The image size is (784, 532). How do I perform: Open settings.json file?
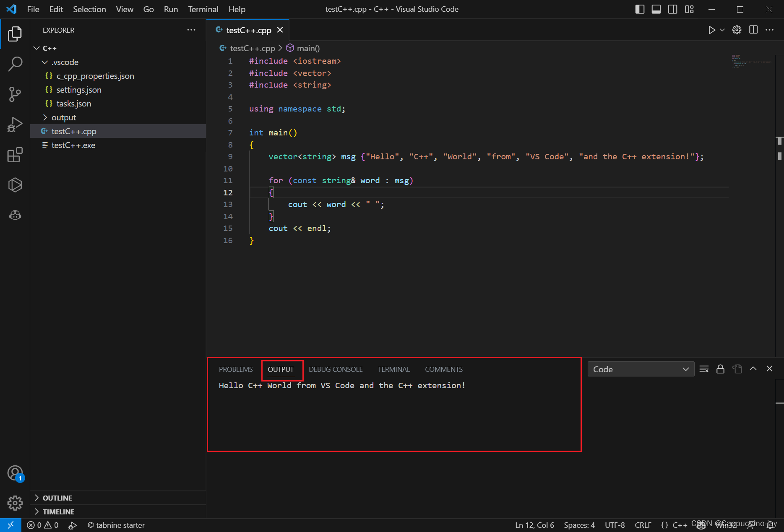pyautogui.click(x=118, y=90)
